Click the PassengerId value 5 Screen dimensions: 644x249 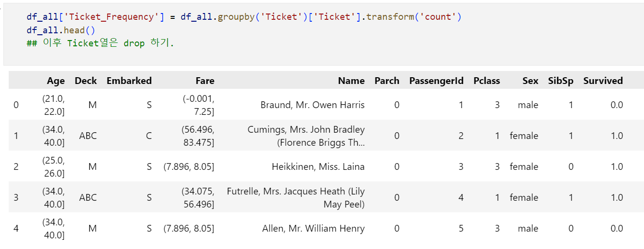461,228
